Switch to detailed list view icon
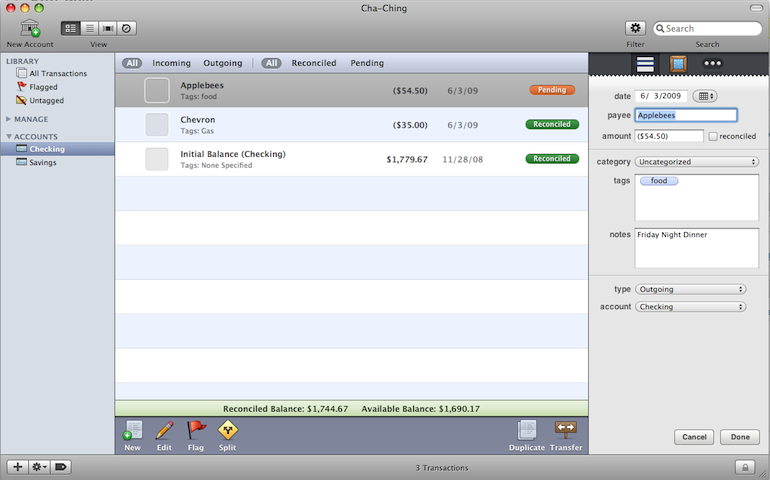The image size is (770, 480). click(71, 28)
